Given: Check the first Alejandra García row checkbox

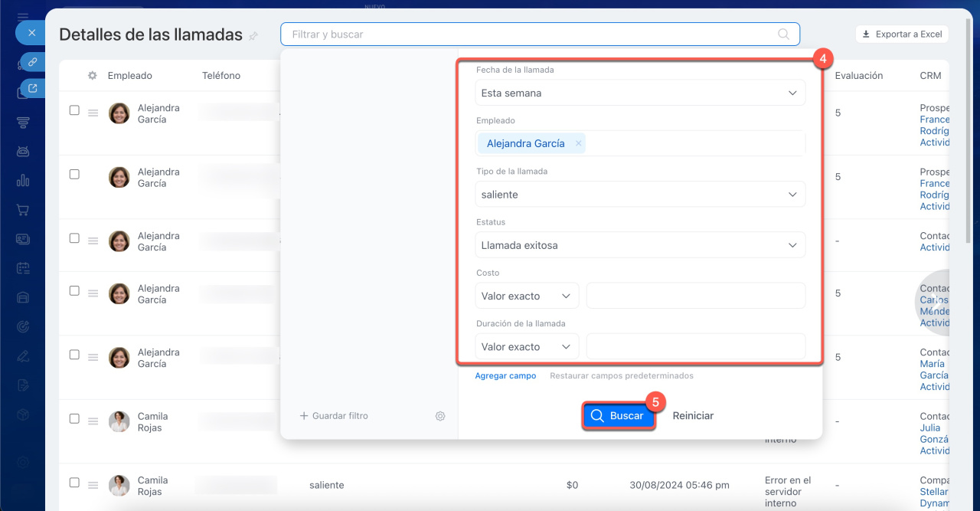Looking at the screenshot, I should pos(74,110).
